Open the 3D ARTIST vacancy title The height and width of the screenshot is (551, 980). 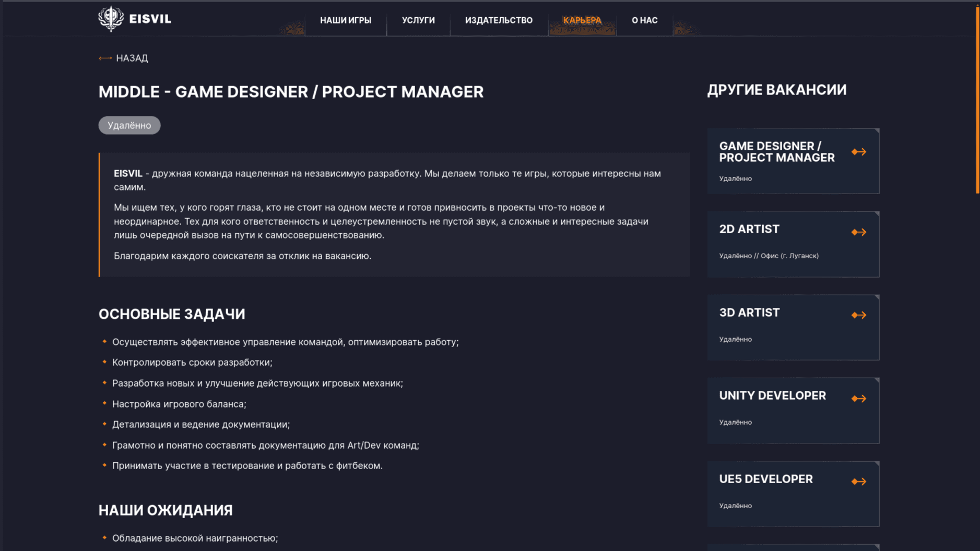click(749, 313)
